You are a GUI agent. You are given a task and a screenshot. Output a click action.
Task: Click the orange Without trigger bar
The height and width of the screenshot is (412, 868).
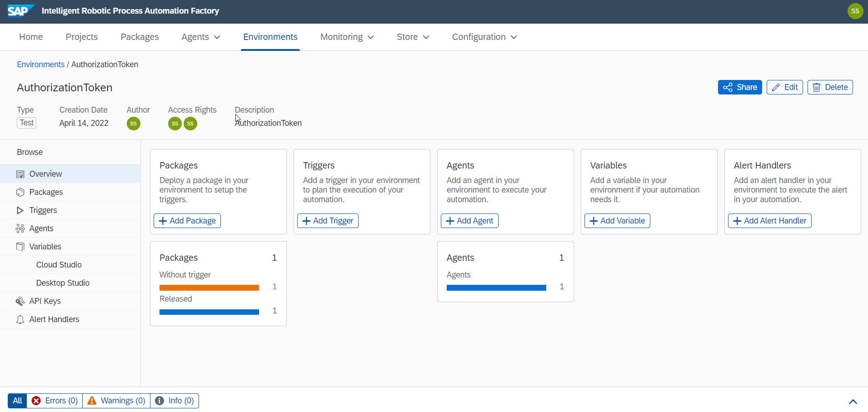pyautogui.click(x=209, y=288)
